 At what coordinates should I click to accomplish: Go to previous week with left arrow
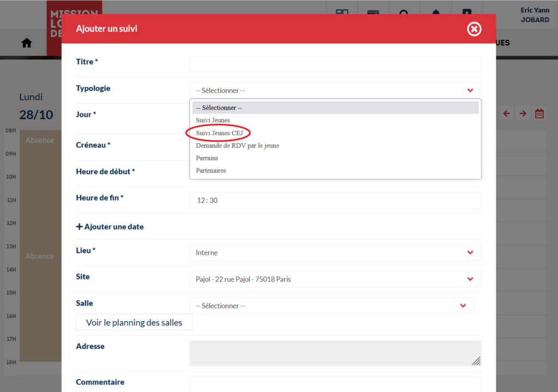(x=507, y=113)
